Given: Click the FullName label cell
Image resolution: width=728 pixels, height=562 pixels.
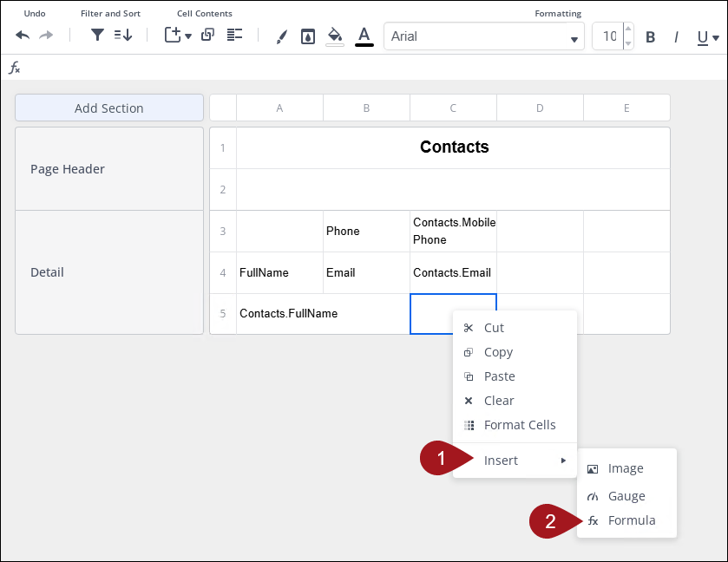Looking at the screenshot, I should click(x=279, y=273).
